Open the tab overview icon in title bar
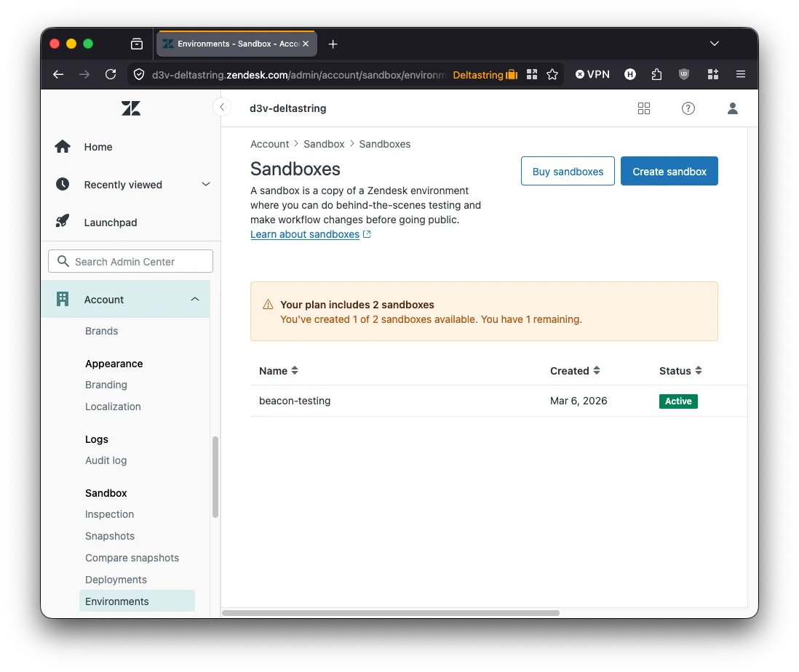 tap(137, 44)
